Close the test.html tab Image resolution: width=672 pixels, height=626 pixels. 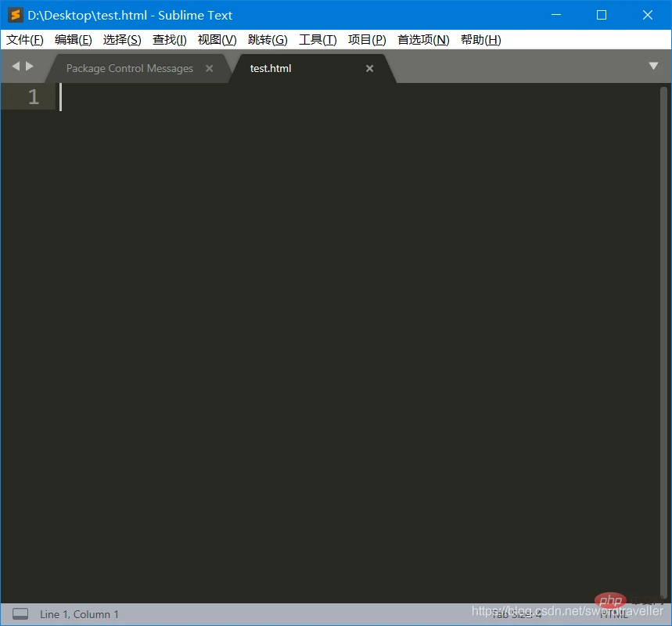(369, 68)
